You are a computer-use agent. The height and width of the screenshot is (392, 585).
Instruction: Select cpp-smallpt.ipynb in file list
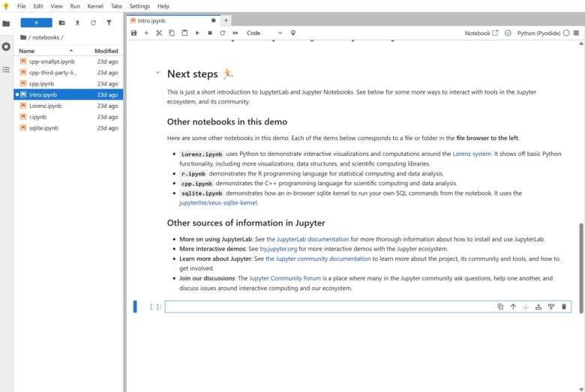click(69, 61)
